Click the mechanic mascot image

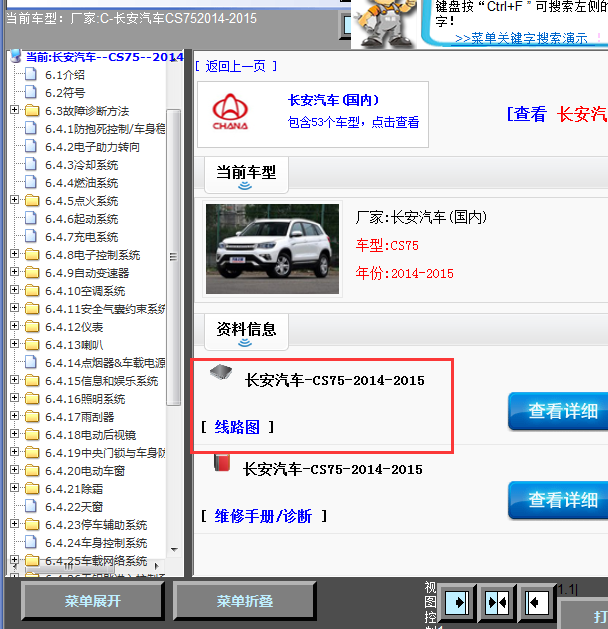point(385,23)
